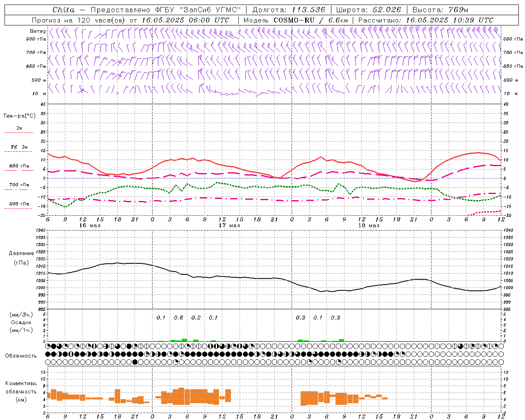Click the "0.2" precipitation value

point(196,317)
